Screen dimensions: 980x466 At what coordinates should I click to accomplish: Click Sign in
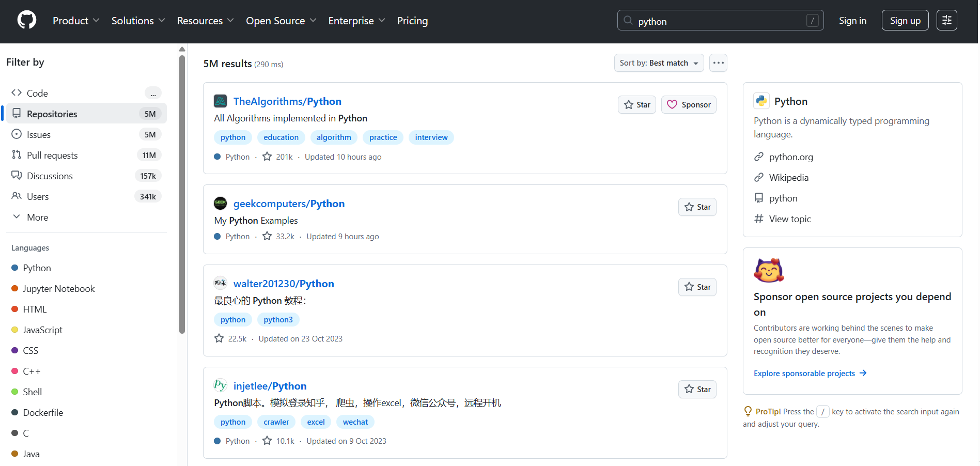852,21
